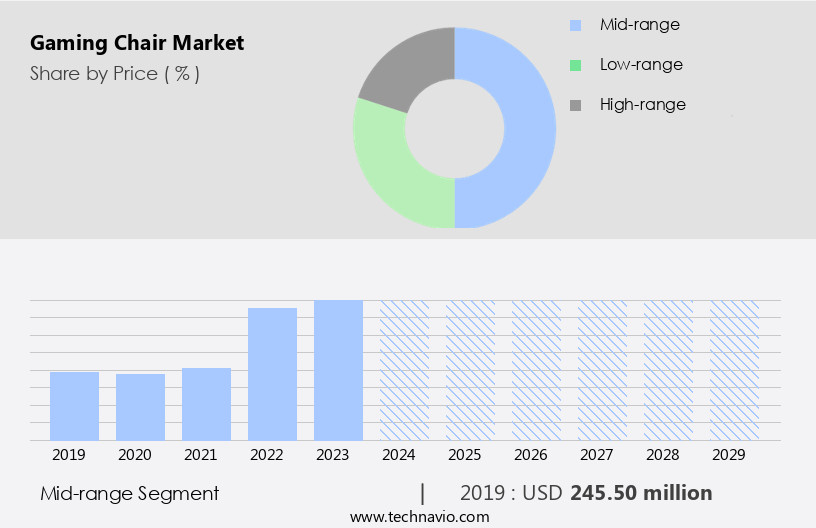Select the hatched 2029 forecast bar
This screenshot has width=816, height=528.
tap(734, 370)
